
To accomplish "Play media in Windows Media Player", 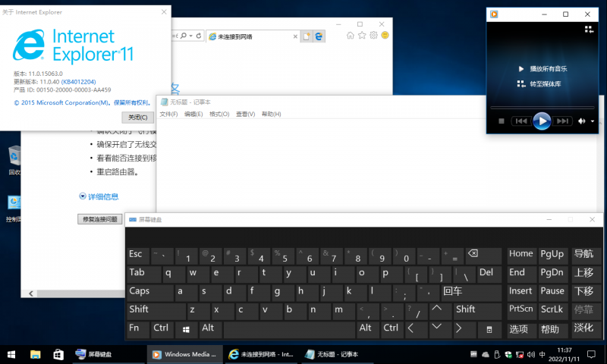I will [542, 121].
